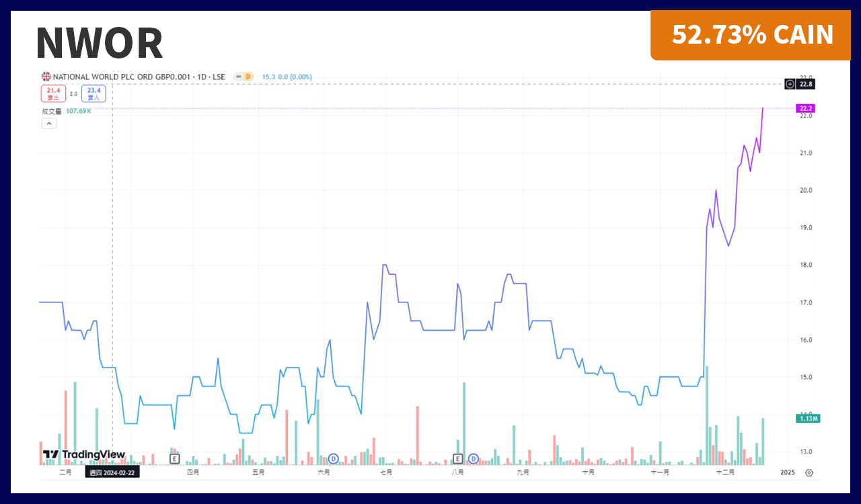Image resolution: width=861 pixels, height=504 pixels.
Task: Click the 四月 time axis label
Action: tap(193, 472)
